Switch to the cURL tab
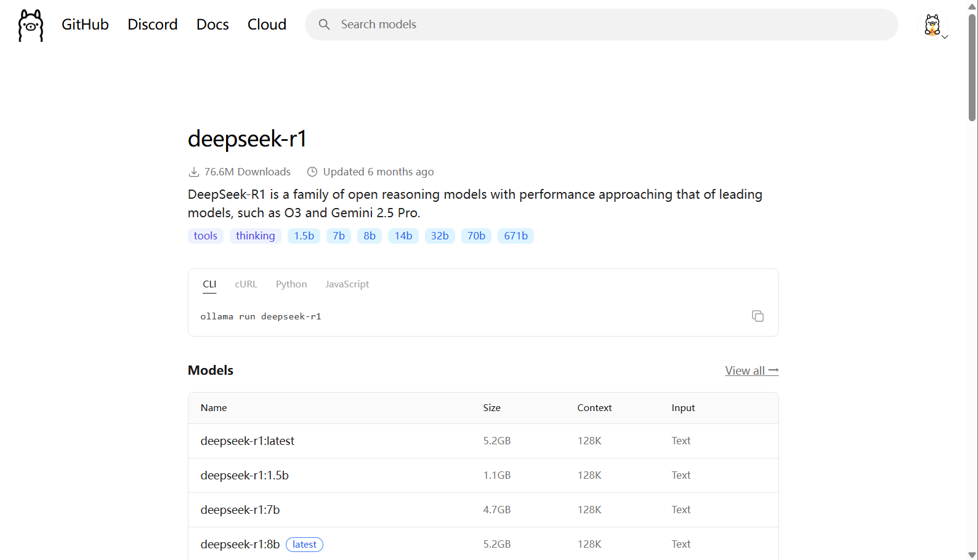The width and height of the screenshot is (978, 560). 246,284
